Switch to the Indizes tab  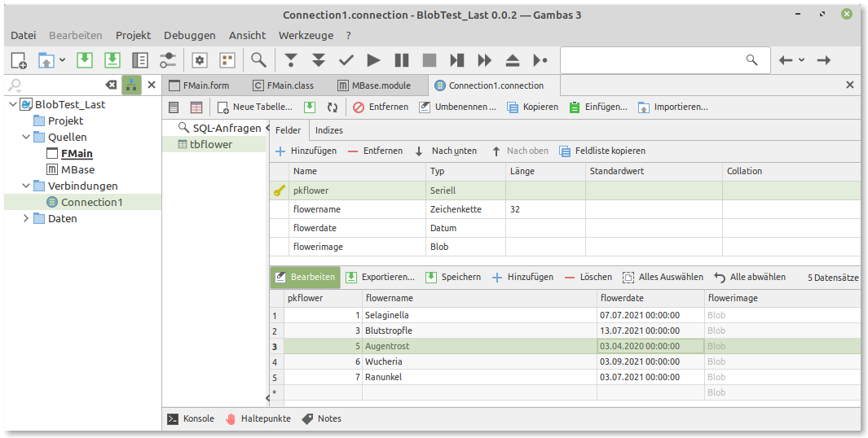[328, 130]
